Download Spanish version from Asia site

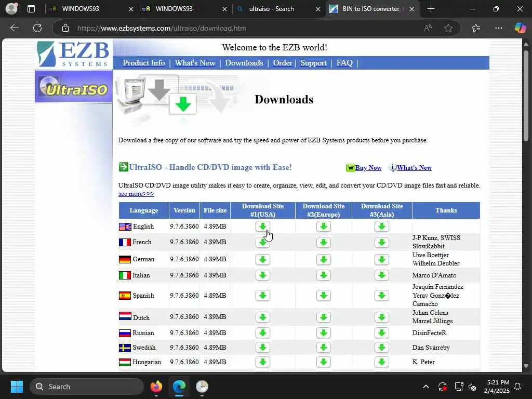tap(382, 296)
